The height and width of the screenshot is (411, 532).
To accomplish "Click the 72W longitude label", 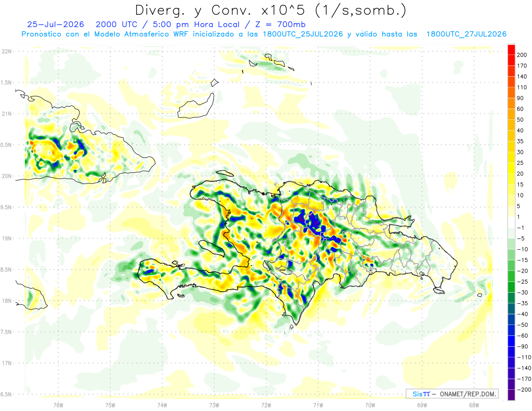I will 266,405.
